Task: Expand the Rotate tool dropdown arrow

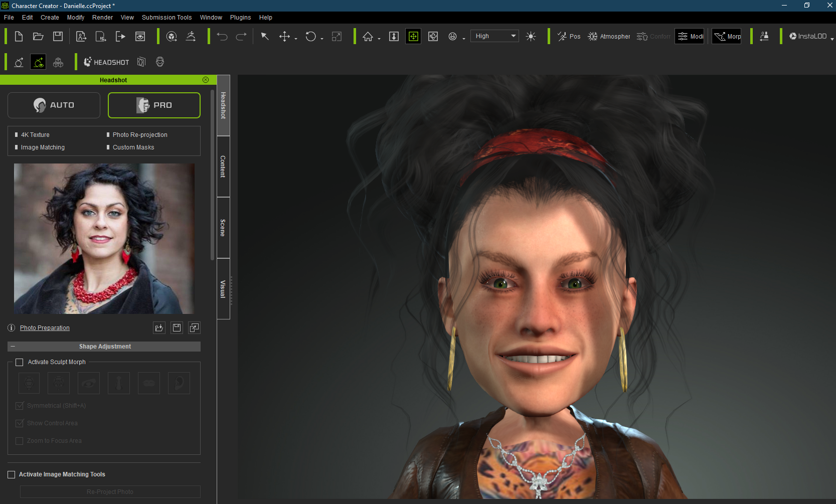Action: [322, 39]
